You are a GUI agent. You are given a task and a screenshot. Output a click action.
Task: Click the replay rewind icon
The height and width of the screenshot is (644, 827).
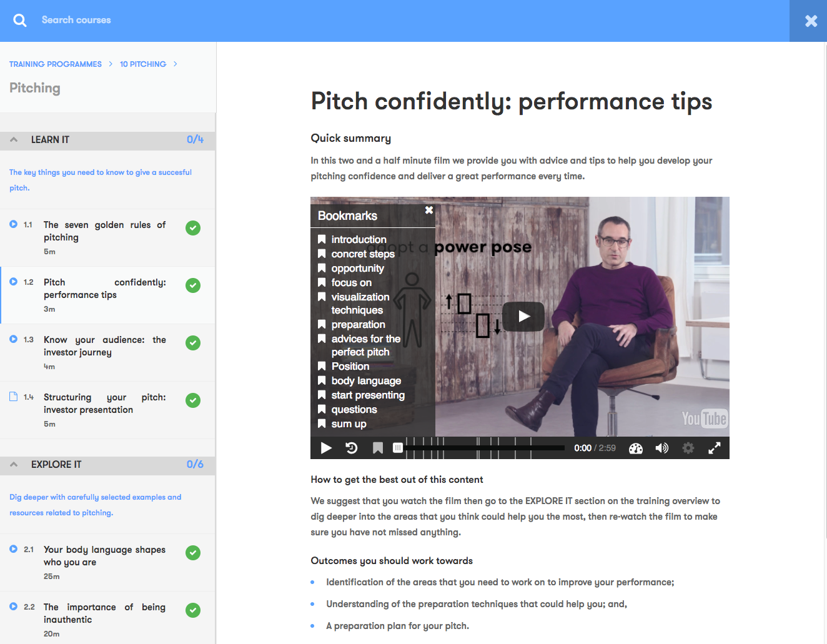[352, 448]
